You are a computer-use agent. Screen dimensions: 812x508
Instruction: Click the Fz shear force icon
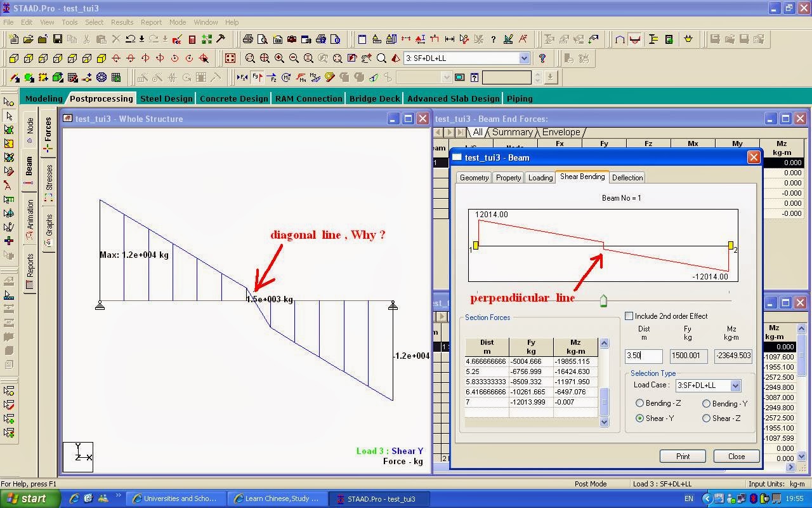pos(272,77)
